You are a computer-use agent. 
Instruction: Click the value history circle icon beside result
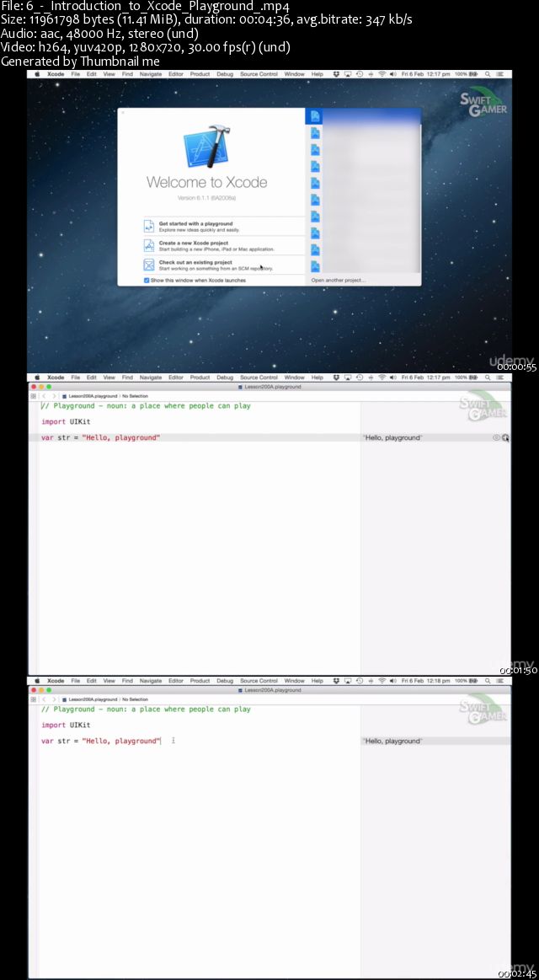505,438
